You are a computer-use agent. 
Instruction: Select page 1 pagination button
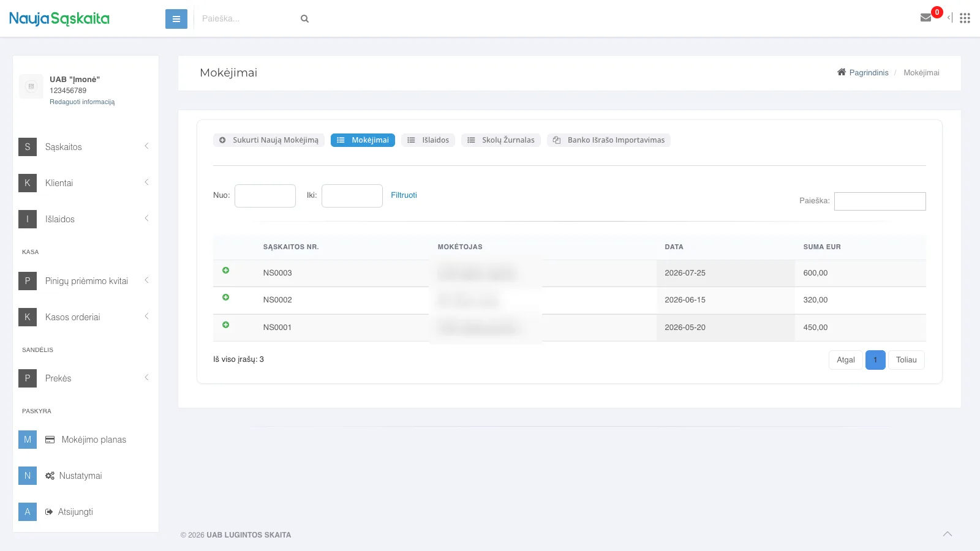click(x=875, y=360)
